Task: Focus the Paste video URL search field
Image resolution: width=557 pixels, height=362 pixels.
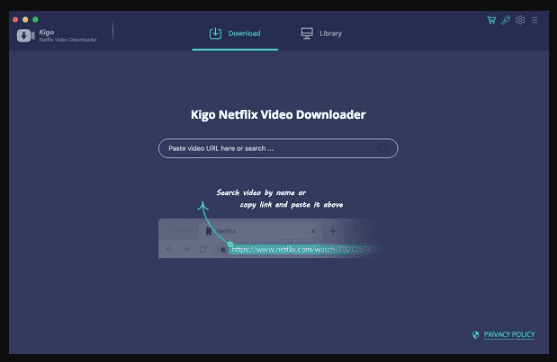Action: click(278, 148)
